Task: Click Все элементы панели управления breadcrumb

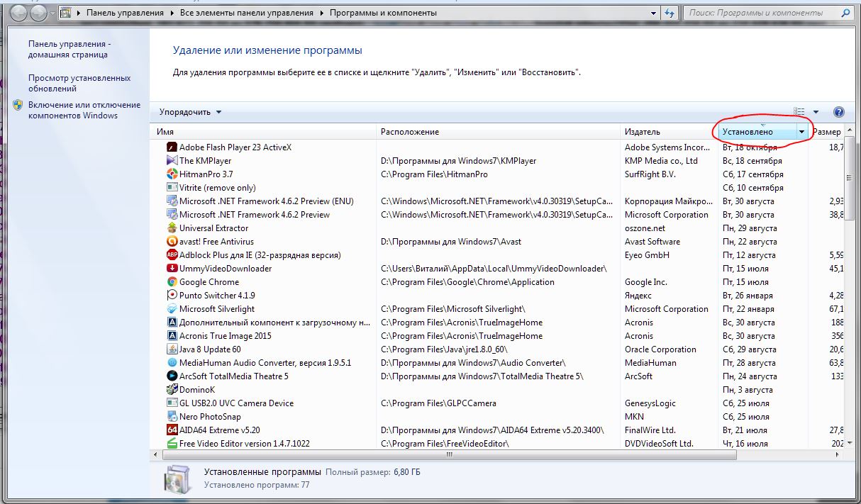Action: click(247, 13)
